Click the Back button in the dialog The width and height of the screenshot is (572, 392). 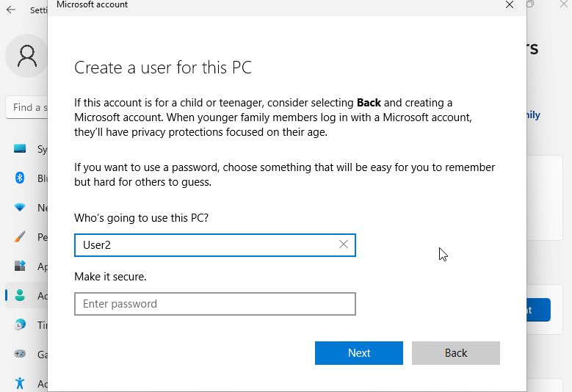click(x=456, y=352)
